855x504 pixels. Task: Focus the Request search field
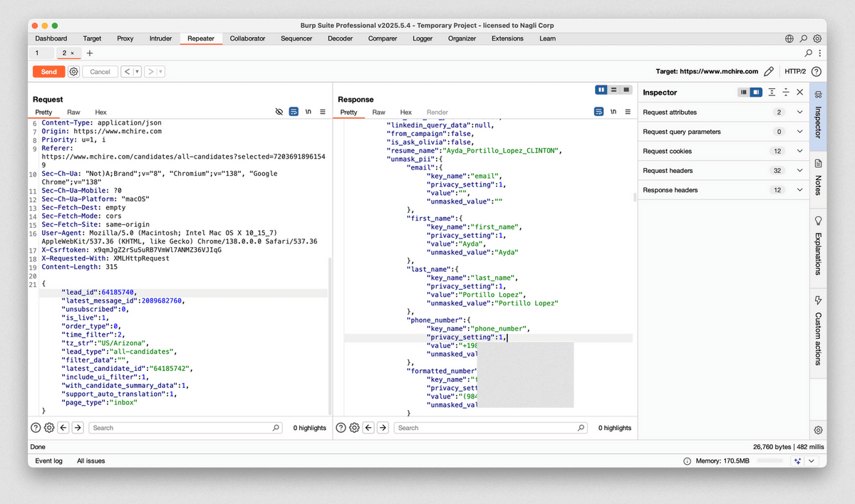click(186, 428)
